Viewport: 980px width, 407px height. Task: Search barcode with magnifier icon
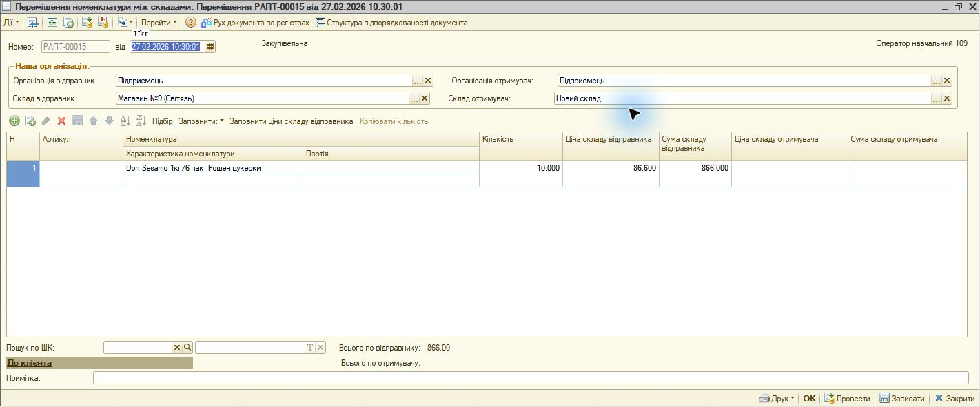187,348
